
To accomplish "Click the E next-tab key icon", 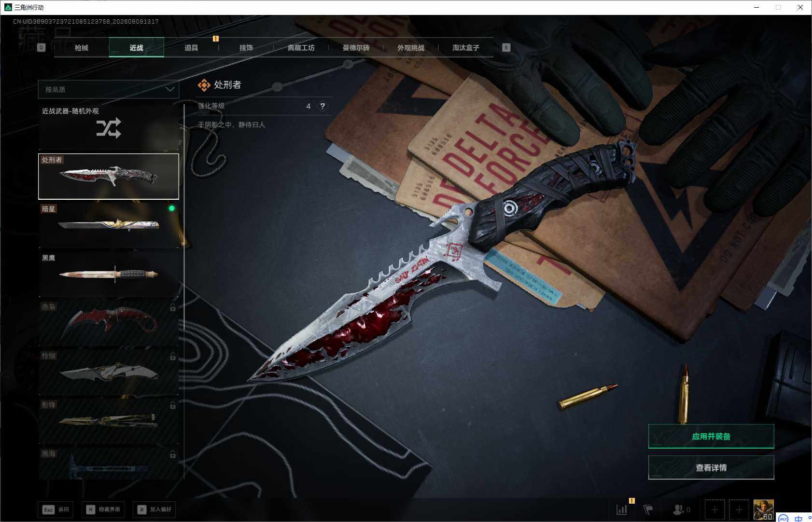I will [x=506, y=47].
